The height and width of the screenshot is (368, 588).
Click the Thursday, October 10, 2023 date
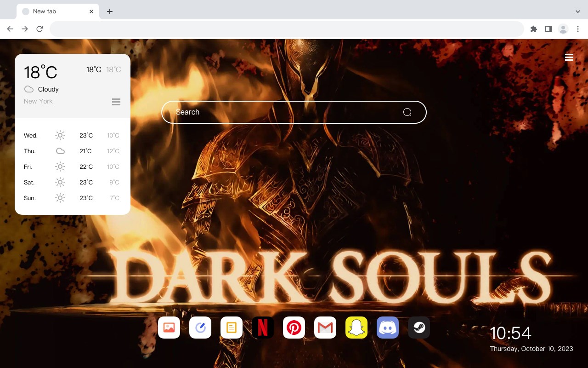(531, 349)
